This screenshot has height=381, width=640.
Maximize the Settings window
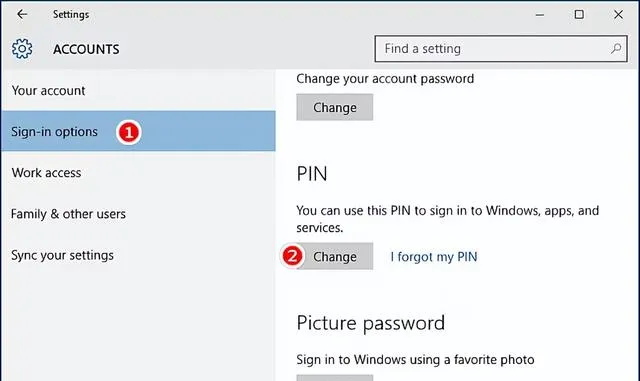coord(579,15)
